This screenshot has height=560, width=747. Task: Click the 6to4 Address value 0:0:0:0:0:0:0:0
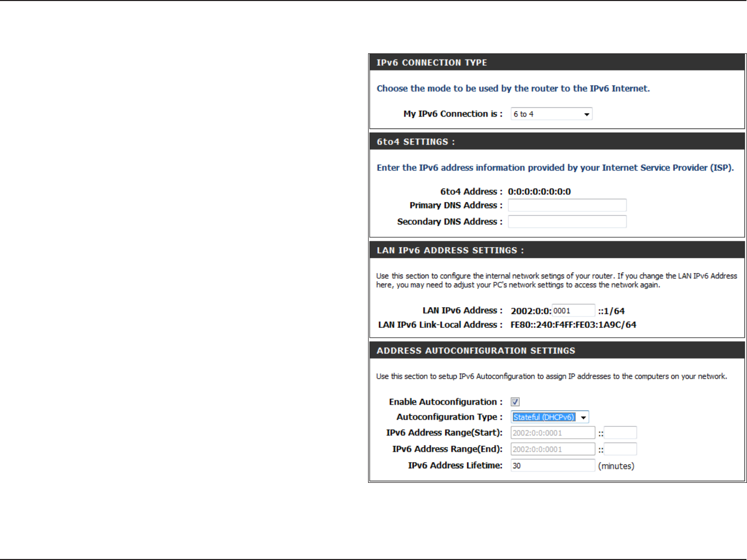click(x=539, y=192)
